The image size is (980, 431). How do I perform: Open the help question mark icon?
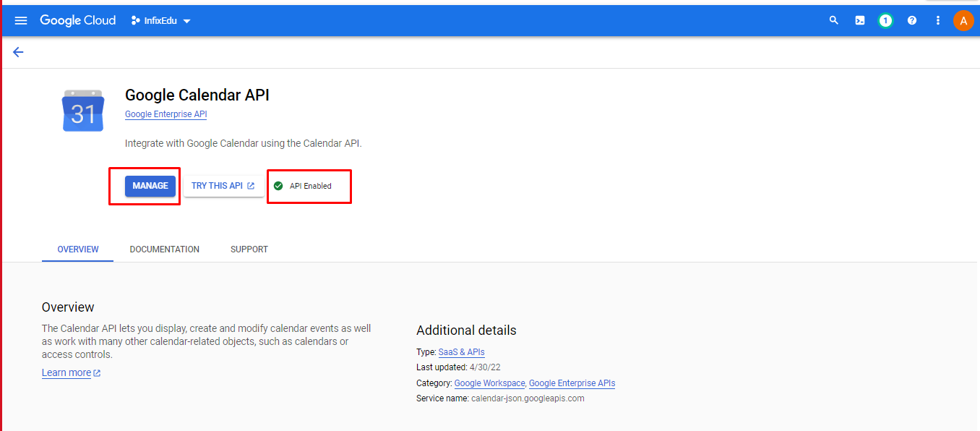pyautogui.click(x=912, y=20)
